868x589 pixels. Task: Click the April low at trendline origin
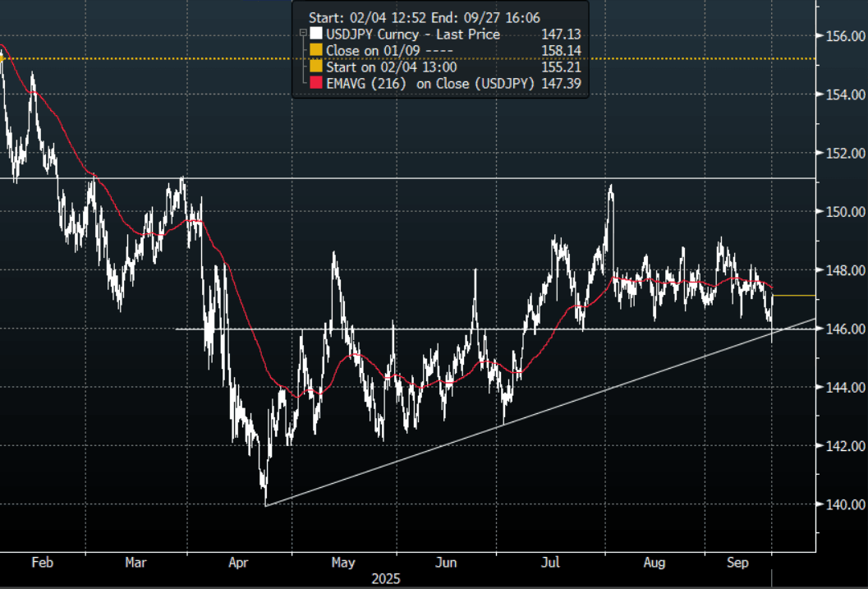[x=265, y=503]
